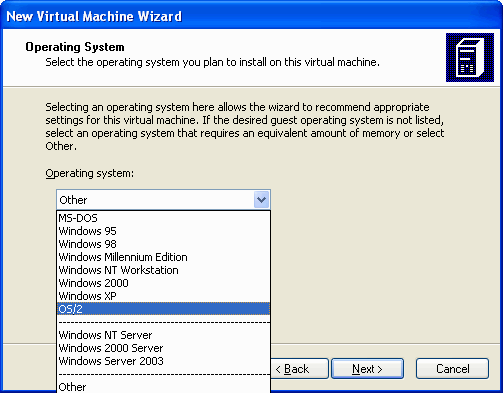Click the Operating system label text

click(89, 173)
